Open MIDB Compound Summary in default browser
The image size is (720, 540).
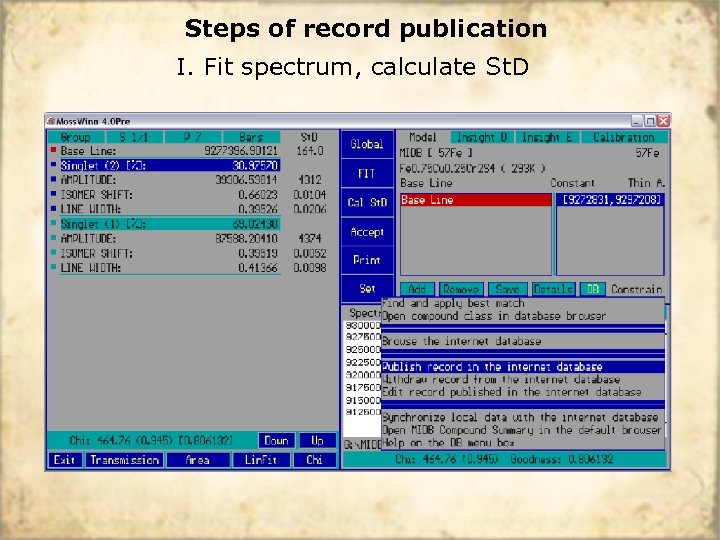click(523, 430)
